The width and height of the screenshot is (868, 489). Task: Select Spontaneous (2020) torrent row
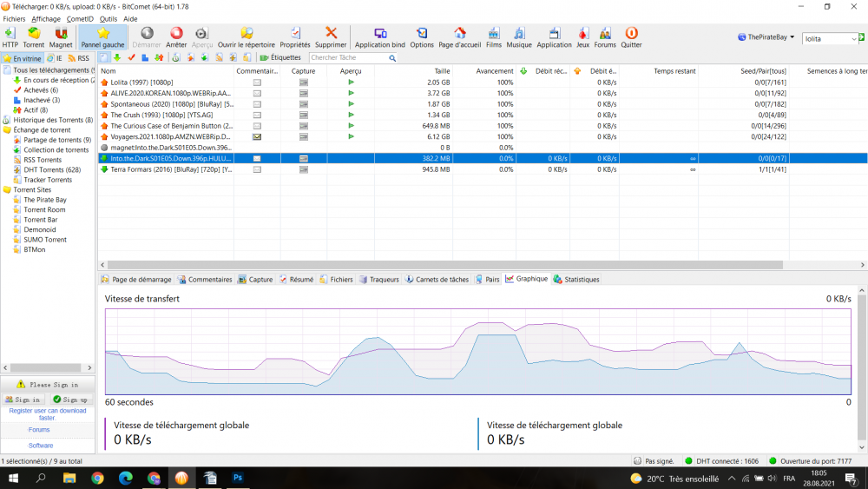(x=482, y=104)
